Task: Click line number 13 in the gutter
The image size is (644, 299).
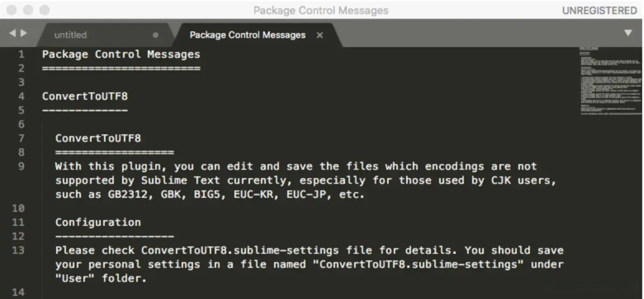Action: pyautogui.click(x=18, y=250)
